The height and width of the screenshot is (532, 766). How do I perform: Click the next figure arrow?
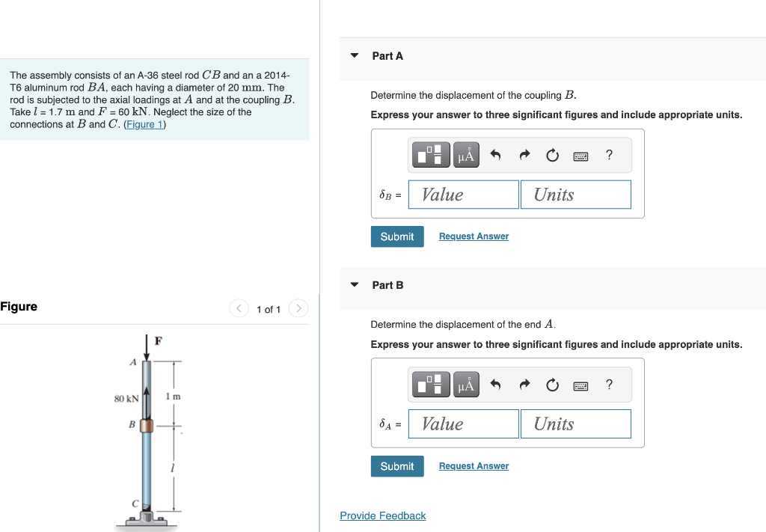[298, 308]
